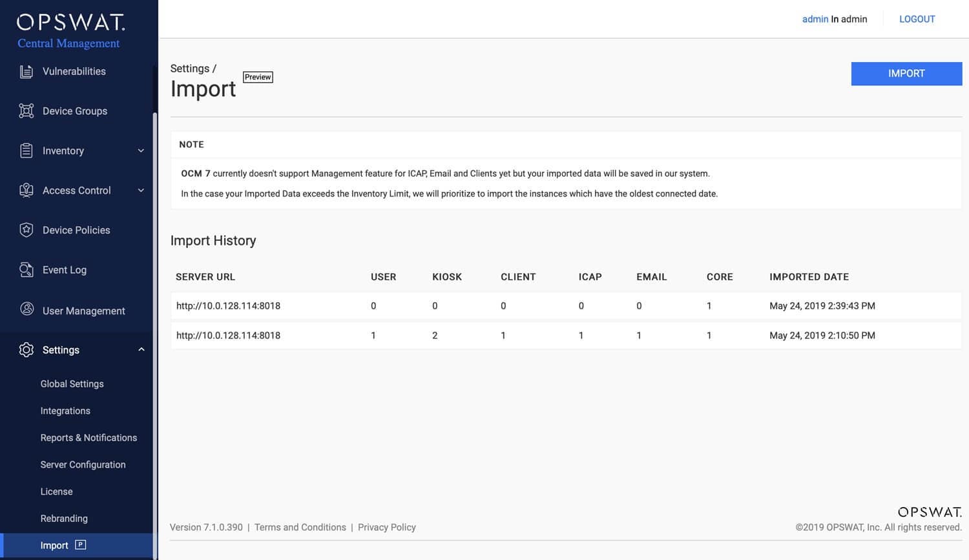Image resolution: width=969 pixels, height=560 pixels.
Task: Click the blue IMPORT button
Action: tap(906, 74)
